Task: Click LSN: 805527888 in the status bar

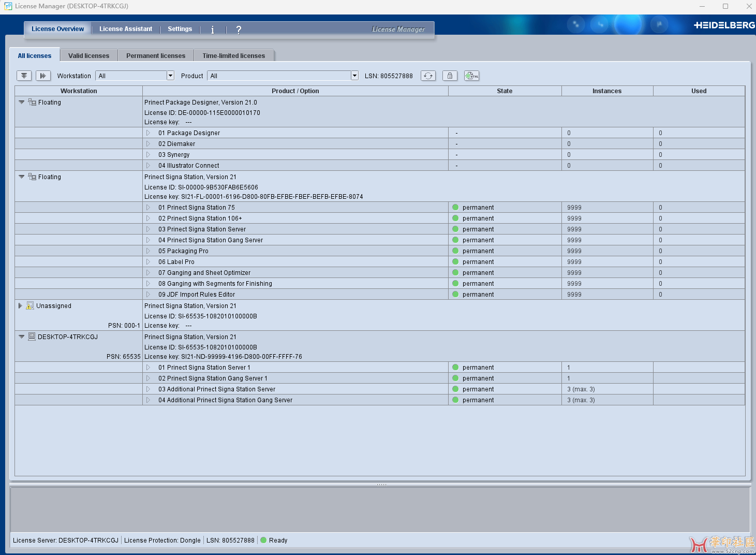Action: click(230, 540)
